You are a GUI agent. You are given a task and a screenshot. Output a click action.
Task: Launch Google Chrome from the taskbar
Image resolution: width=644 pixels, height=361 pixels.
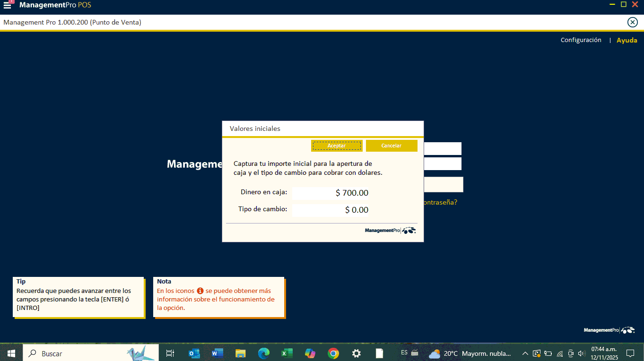[333, 353]
